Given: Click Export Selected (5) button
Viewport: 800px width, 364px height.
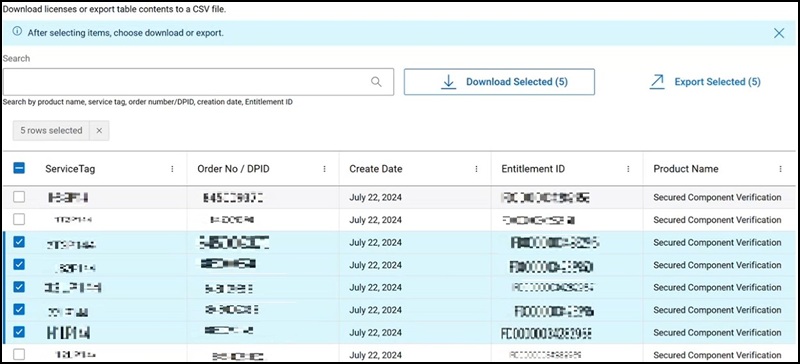Looking at the screenshot, I should pos(705,82).
